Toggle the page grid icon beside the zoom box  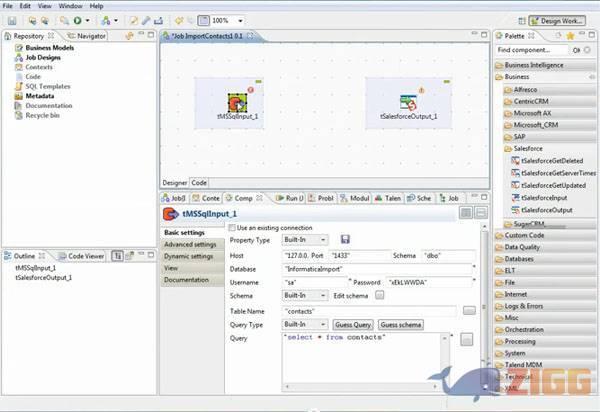pyautogui.click(x=204, y=21)
